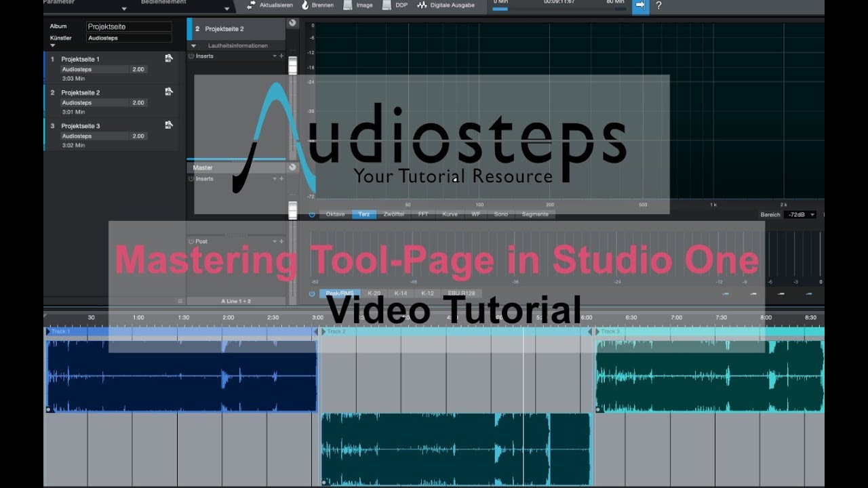This screenshot has width=868, height=488.
Task: Open the A Line 1 + 2 output selector
Action: coord(236,300)
